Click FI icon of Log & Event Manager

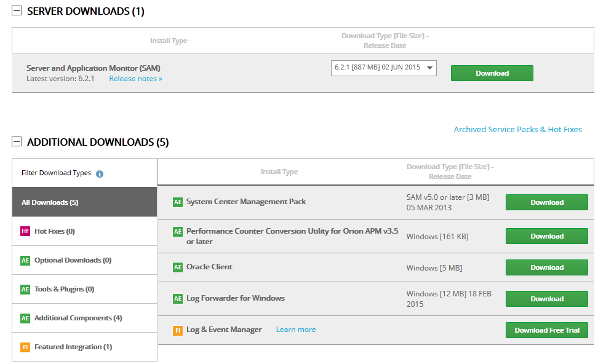(x=178, y=330)
